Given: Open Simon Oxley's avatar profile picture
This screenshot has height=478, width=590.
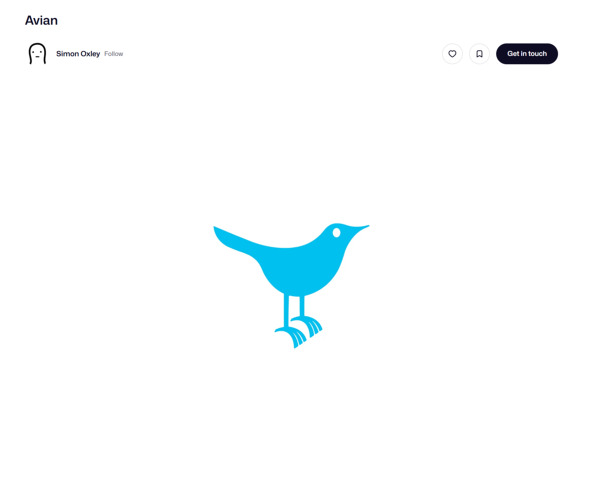Looking at the screenshot, I should coord(37,53).
